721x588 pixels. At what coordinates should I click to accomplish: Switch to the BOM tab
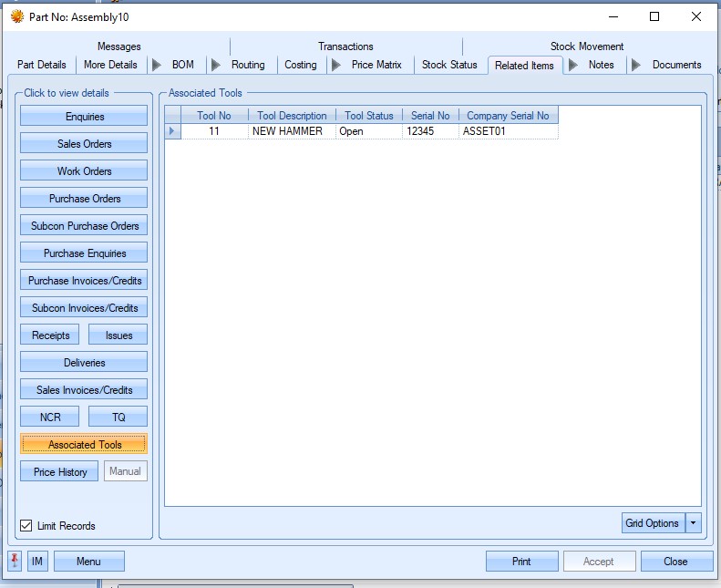click(x=182, y=65)
